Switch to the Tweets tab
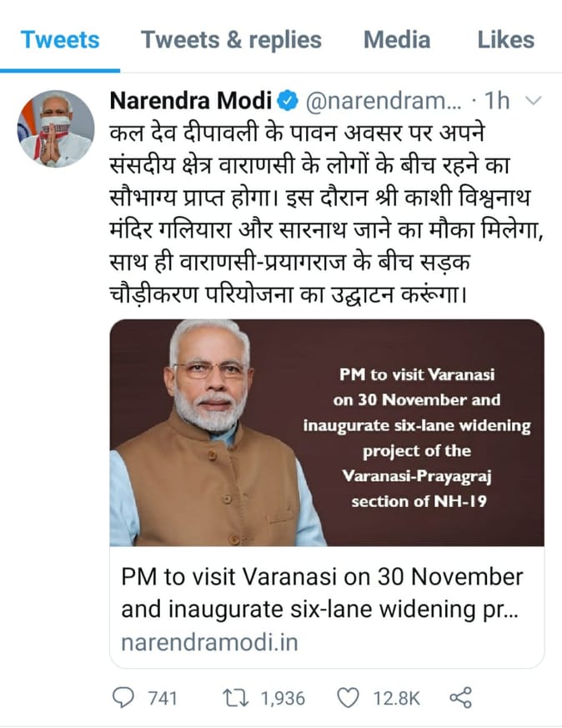562x728 pixels. coord(60,39)
